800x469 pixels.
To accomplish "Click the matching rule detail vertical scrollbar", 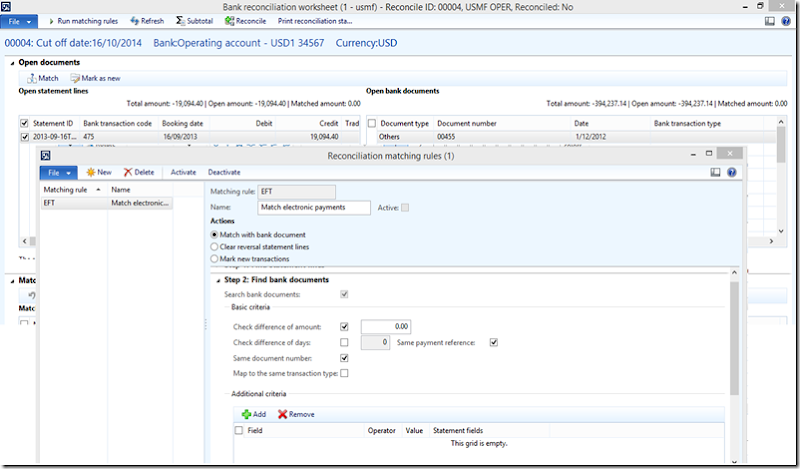I will click(734, 338).
